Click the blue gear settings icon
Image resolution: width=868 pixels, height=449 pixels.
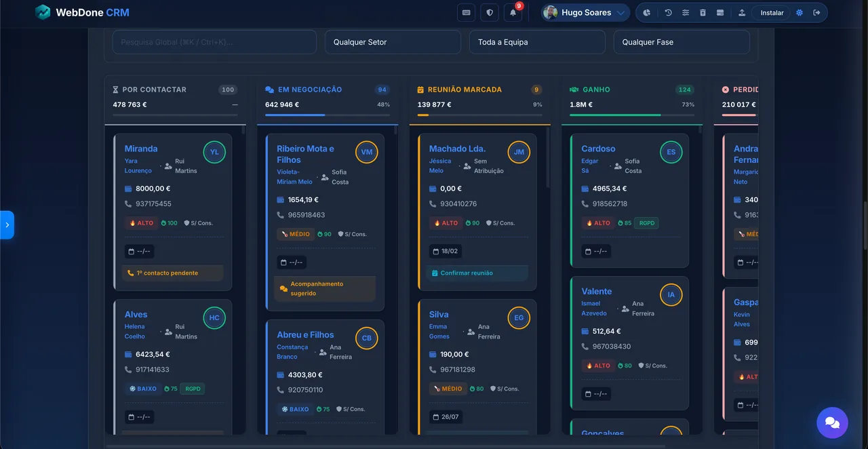pos(800,12)
